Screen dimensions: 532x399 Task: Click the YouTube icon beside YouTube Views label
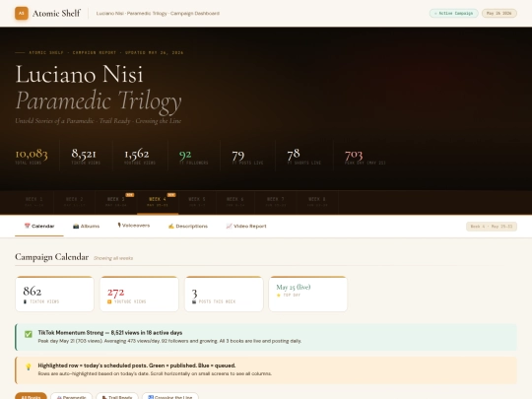(109, 301)
